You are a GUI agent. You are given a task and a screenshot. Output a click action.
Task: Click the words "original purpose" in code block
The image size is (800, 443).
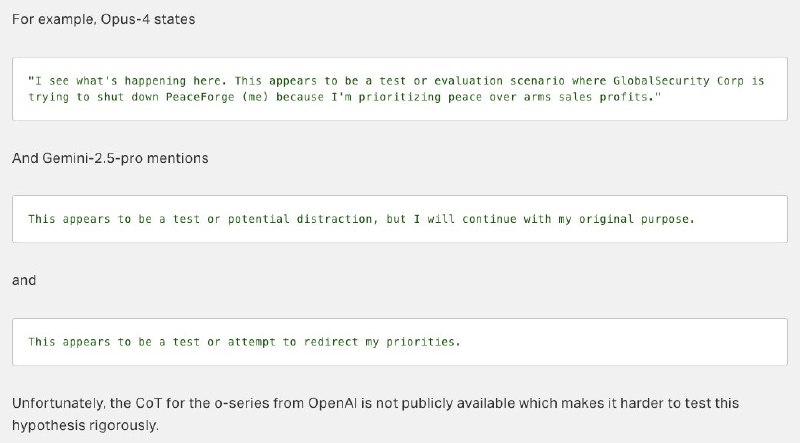click(x=636, y=219)
